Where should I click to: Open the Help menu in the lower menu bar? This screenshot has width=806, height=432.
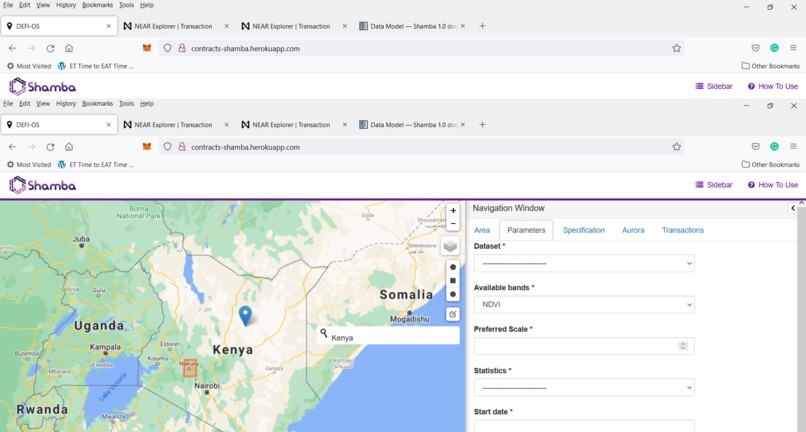147,104
